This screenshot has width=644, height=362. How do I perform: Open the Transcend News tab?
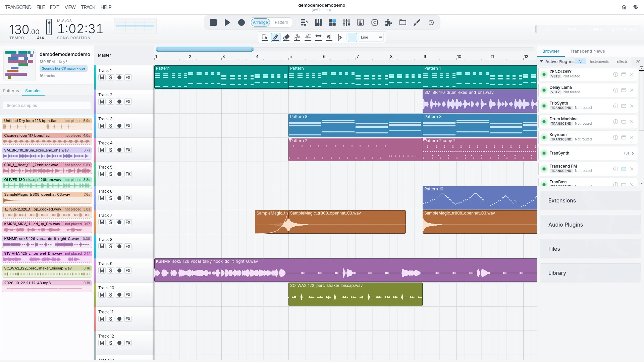(587, 51)
